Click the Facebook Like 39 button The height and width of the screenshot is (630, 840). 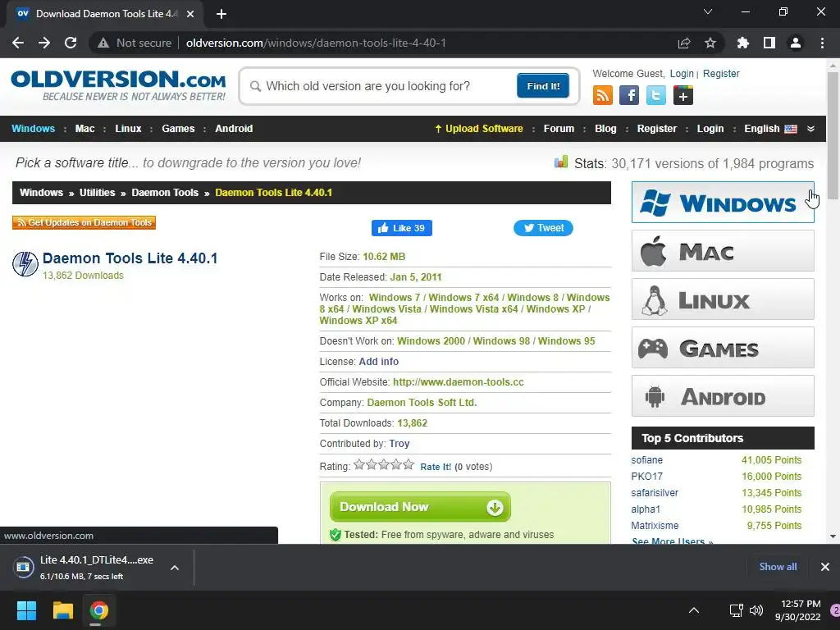pos(402,228)
